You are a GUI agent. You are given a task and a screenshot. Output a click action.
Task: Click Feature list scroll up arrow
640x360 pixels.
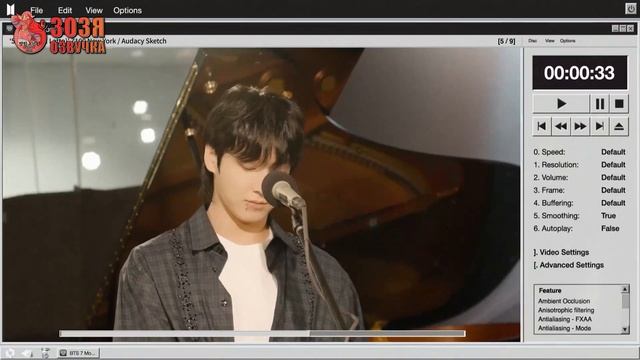625,289
